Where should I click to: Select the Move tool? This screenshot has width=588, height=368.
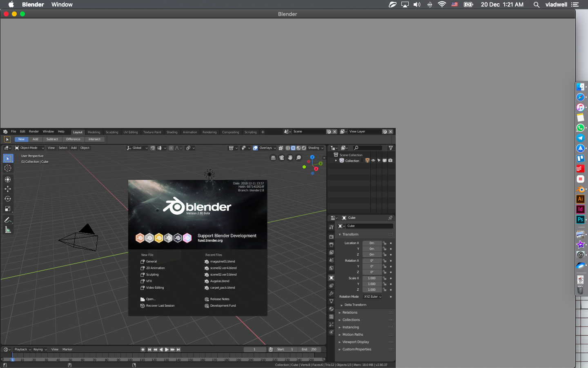(8, 189)
